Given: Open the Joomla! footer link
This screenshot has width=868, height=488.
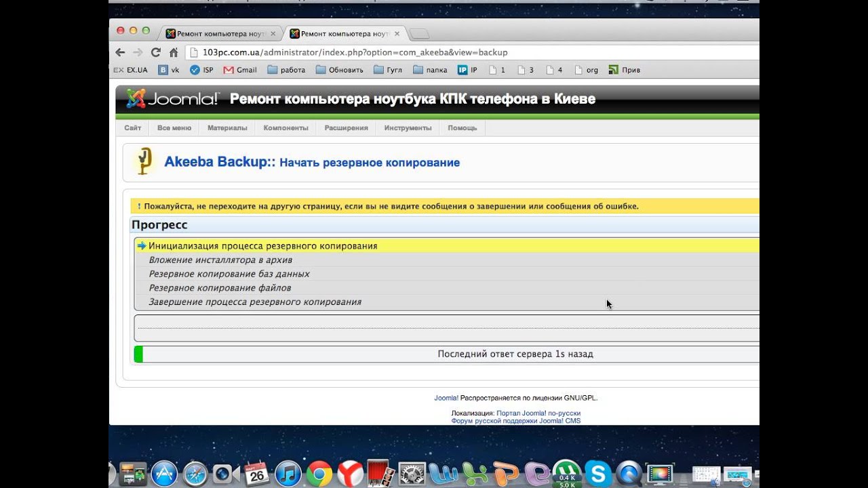Looking at the screenshot, I should [446, 398].
